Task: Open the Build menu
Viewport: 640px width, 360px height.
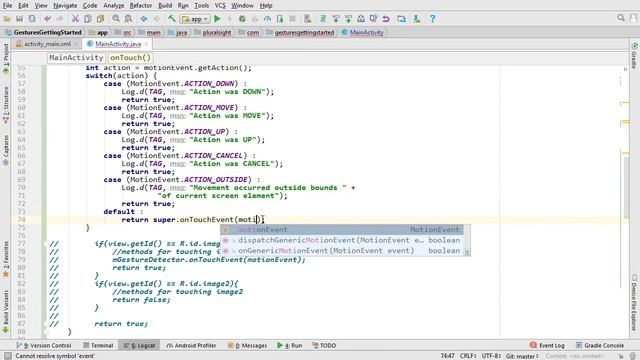Action: tap(165, 5)
